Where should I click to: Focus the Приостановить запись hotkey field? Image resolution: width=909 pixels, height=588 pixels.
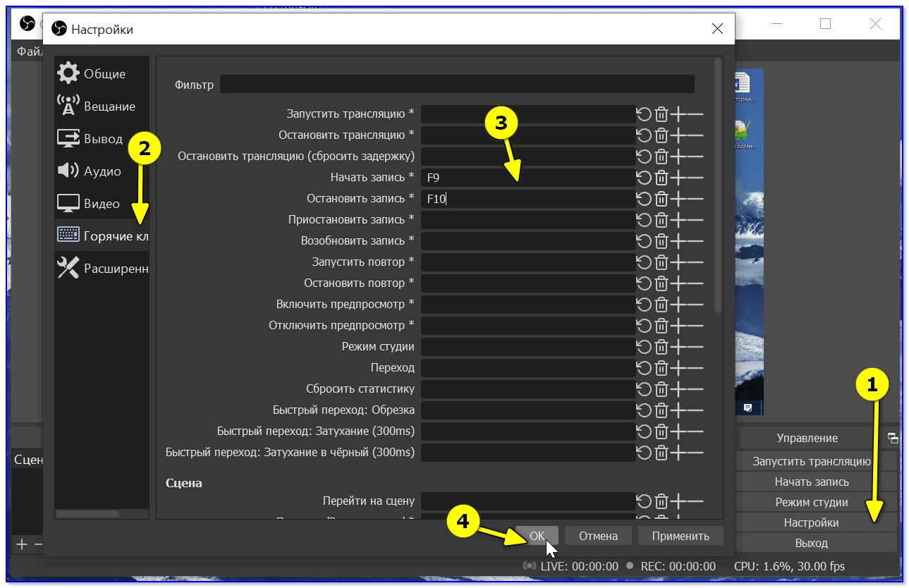tap(528, 220)
